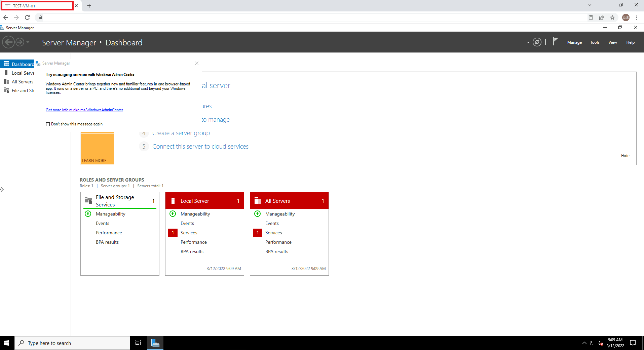Open the File and Storage Services tile header
The height and width of the screenshot is (350, 644).
[x=120, y=201]
